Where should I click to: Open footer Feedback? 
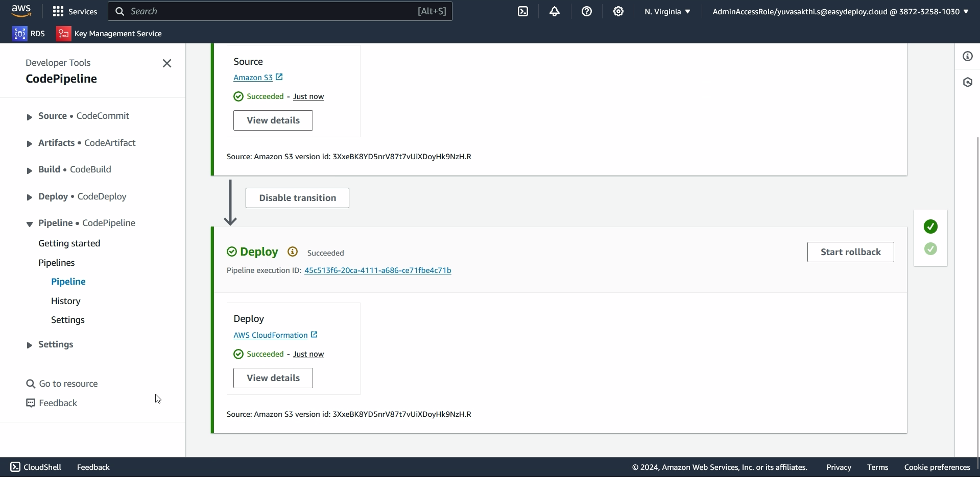click(x=93, y=467)
